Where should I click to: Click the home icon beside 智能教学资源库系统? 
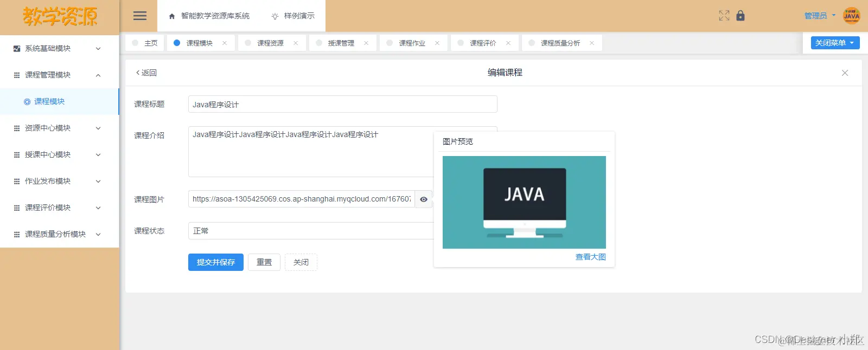172,16
